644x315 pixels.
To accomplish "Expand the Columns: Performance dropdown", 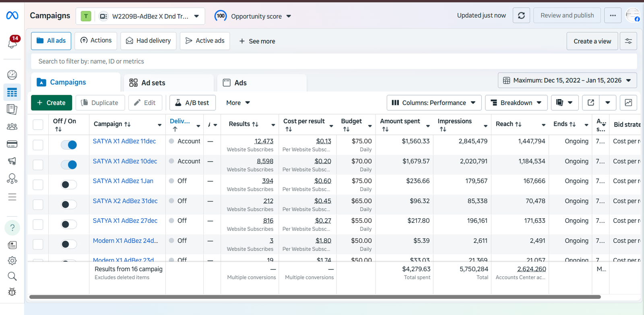I will 433,103.
